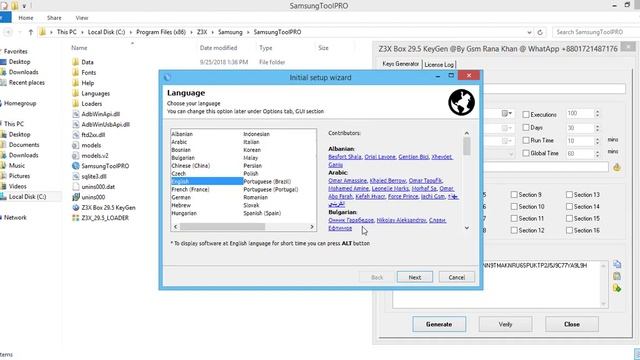Open the Share ribbon tab

[x=54, y=18]
